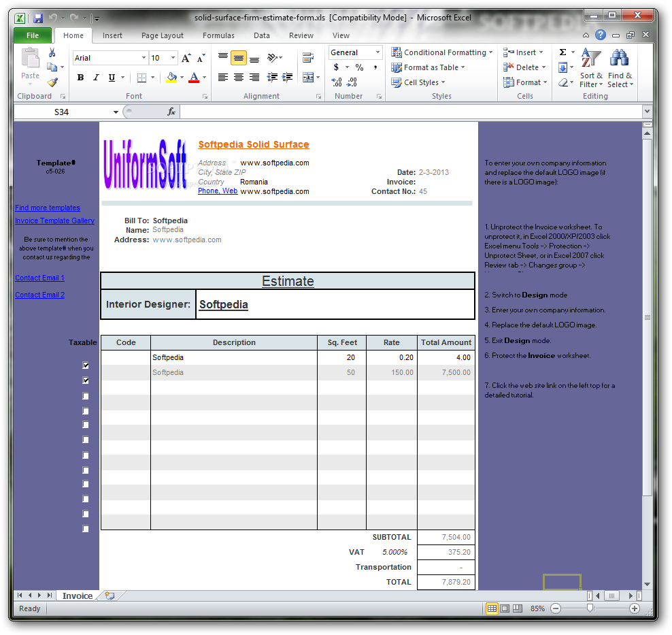
Task: Click the AutoSum sigma icon
Action: pos(562,52)
